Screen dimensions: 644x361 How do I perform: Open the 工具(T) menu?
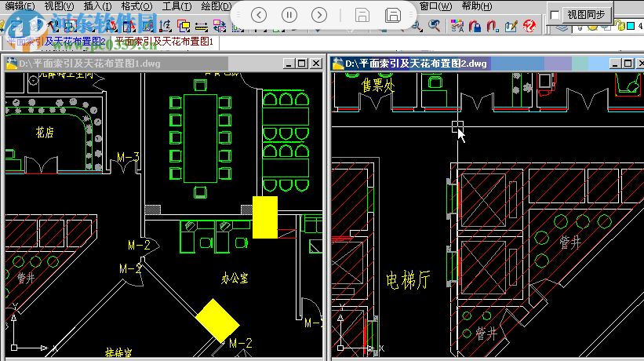tap(176, 6)
